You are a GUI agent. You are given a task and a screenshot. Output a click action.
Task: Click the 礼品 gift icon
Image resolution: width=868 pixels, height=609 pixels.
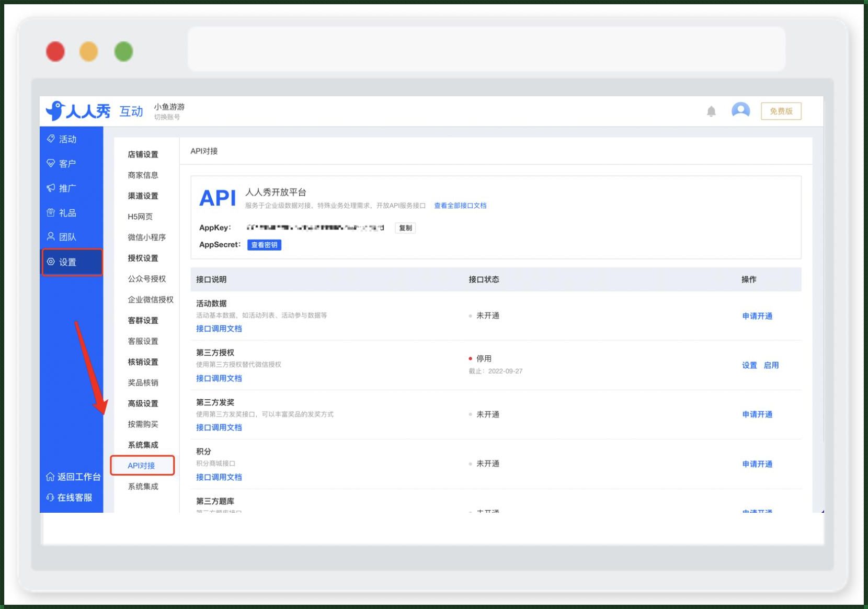coord(51,212)
